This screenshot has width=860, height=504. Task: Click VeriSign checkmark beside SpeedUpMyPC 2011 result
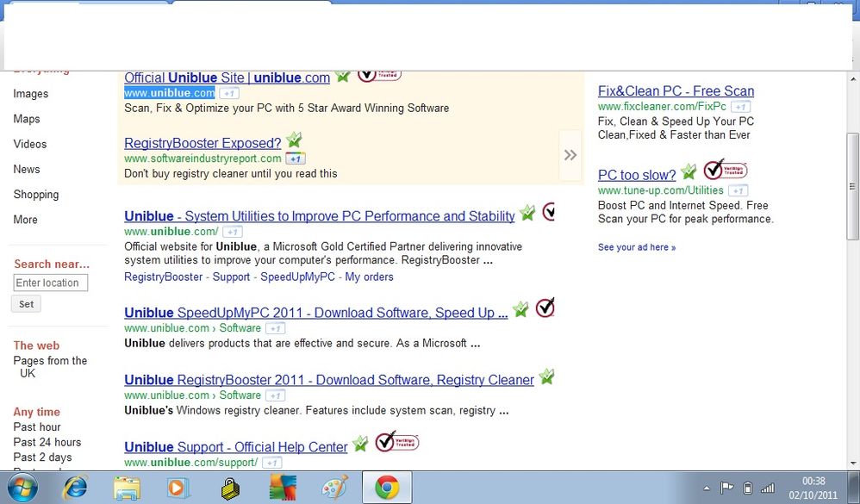point(545,308)
